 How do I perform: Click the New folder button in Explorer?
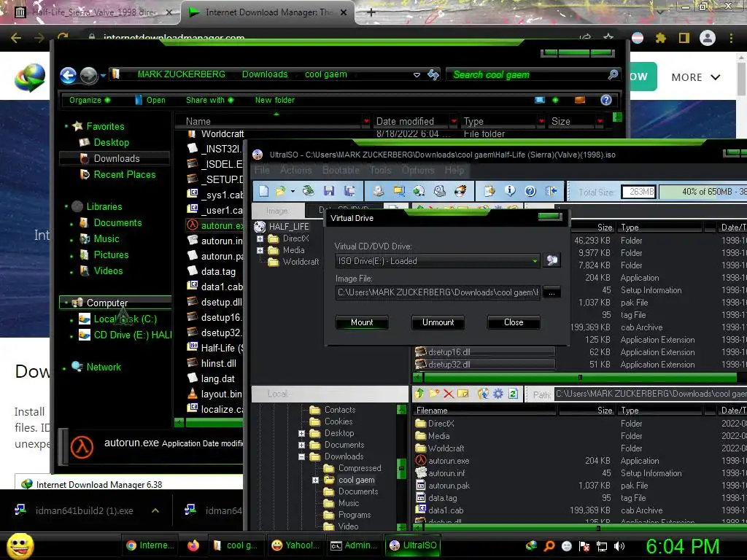pos(275,100)
